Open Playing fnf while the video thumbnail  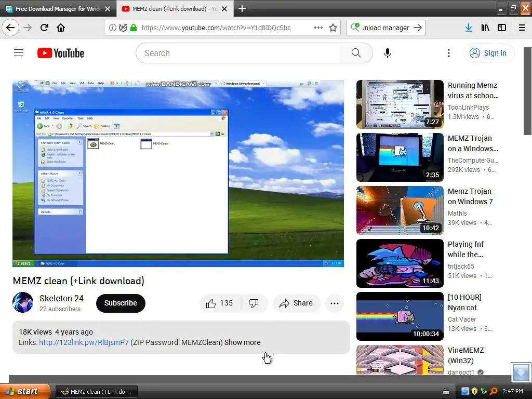pos(400,263)
